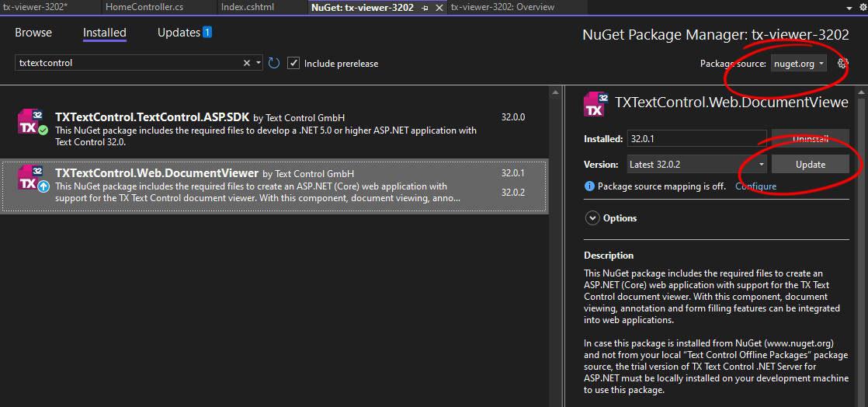The width and height of the screenshot is (868, 407).
Task: Close the NuGet: tx-viewer-3202 tab
Action: [x=439, y=8]
